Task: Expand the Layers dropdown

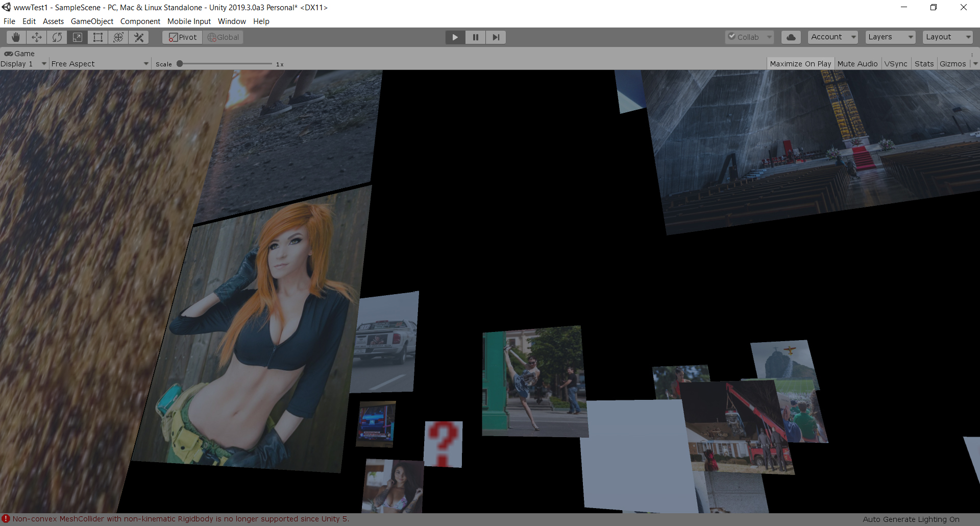Action: pos(890,37)
